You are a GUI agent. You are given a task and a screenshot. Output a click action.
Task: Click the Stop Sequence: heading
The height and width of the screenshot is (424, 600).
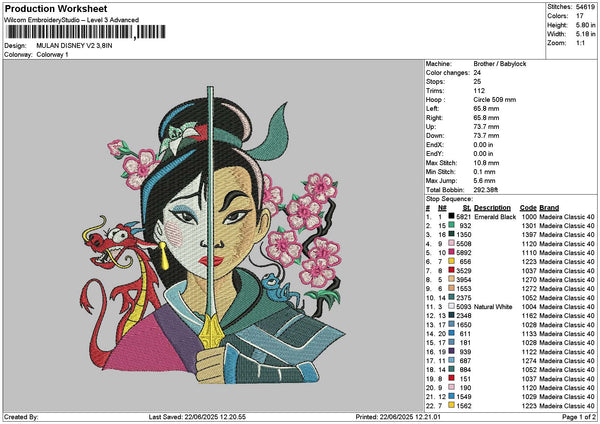(449, 199)
